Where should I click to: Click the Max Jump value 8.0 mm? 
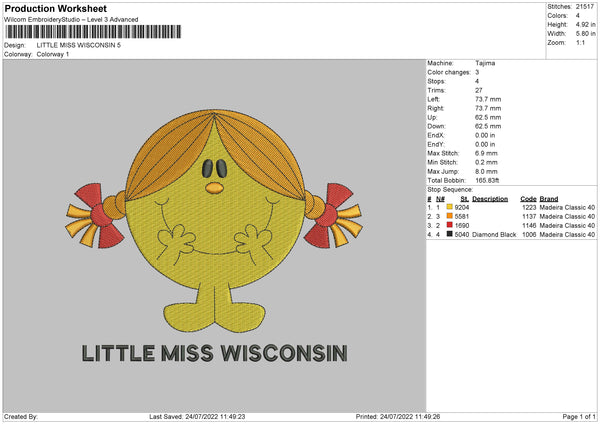pyautogui.click(x=486, y=171)
